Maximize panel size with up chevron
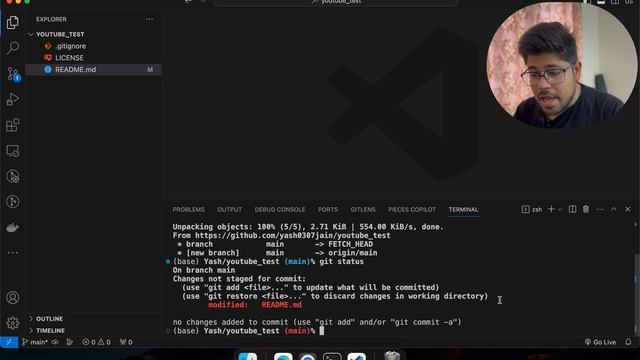640x360 pixels. (x=613, y=209)
